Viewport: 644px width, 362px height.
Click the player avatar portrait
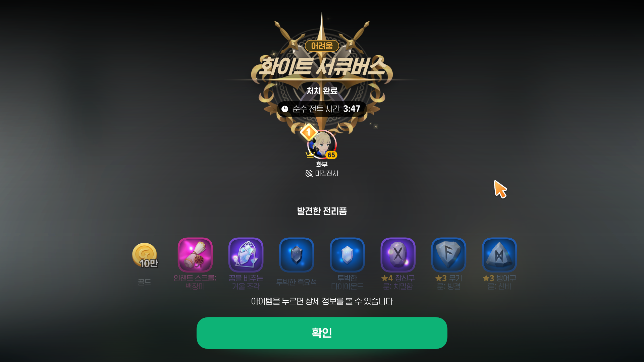click(322, 144)
